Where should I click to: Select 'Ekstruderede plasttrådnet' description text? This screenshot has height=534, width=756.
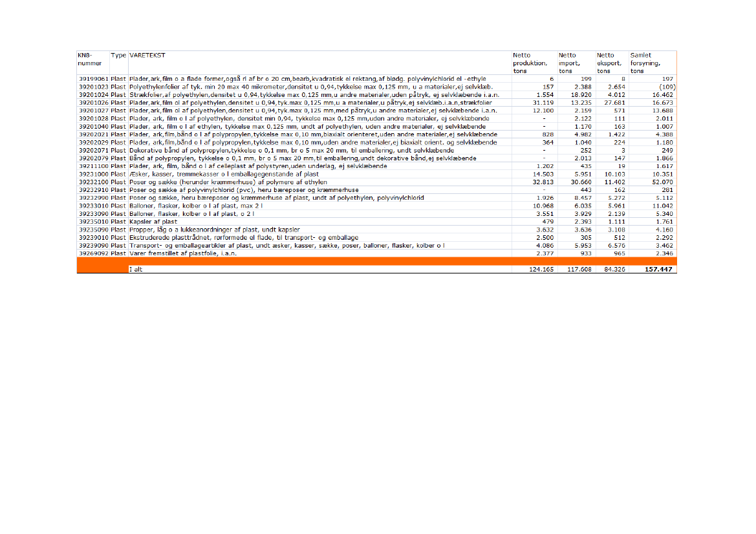click(244, 238)
